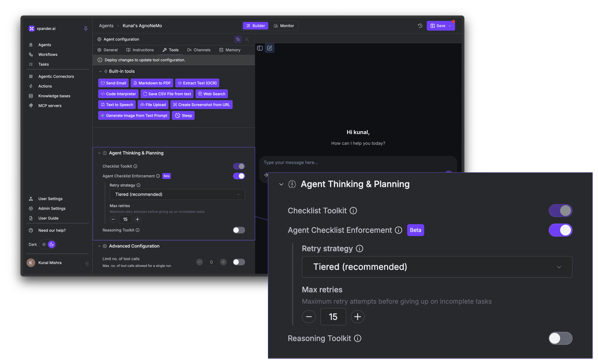
Task: Unpin the left navigation sidebar
Action: pyautogui.click(x=86, y=29)
